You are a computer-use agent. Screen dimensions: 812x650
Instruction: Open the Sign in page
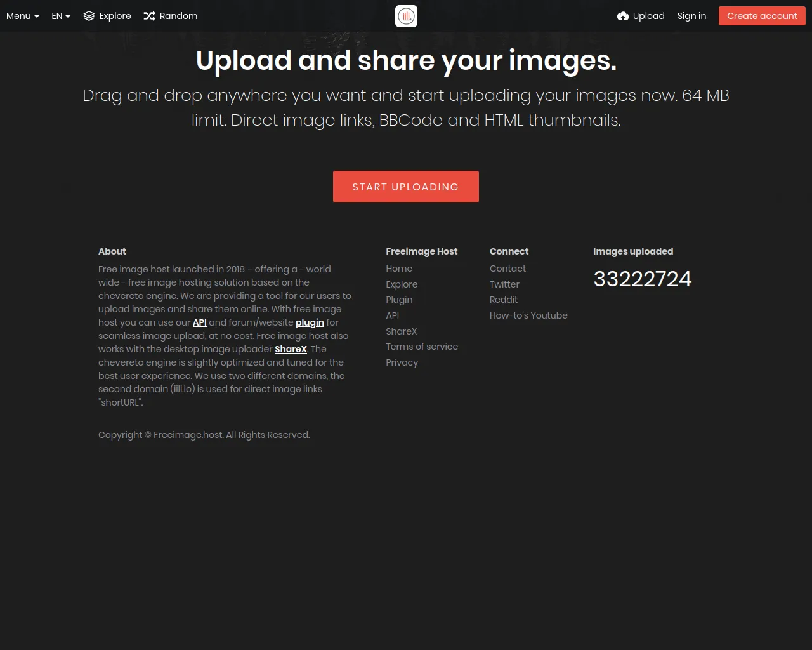pos(691,16)
